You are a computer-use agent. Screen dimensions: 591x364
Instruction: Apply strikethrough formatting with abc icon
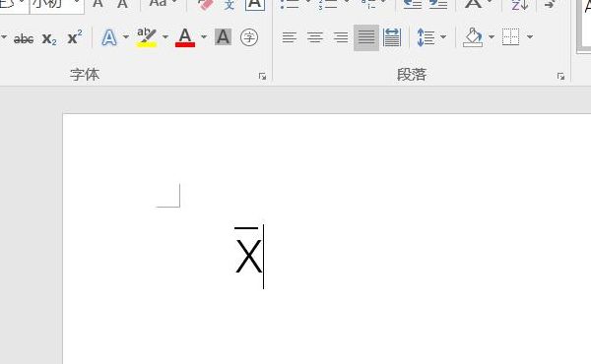[24, 38]
